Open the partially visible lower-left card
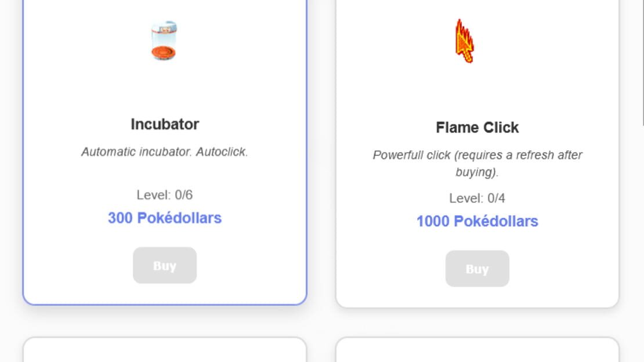 [x=165, y=350]
